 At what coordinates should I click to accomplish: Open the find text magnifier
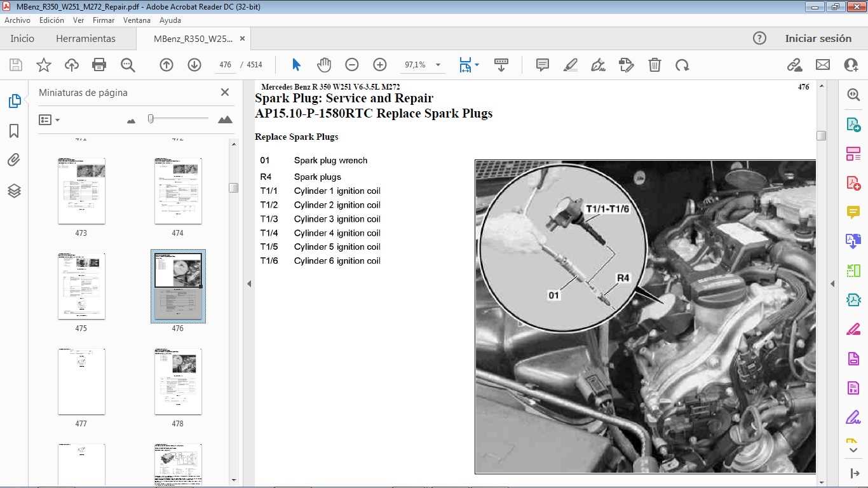coord(128,65)
